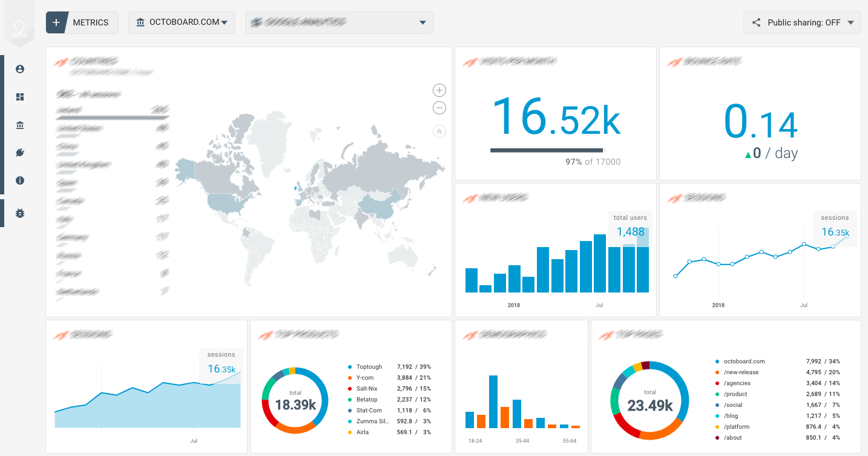The width and height of the screenshot is (868, 456).
Task: Open the Public sharing dropdown arrow
Action: coord(851,22)
